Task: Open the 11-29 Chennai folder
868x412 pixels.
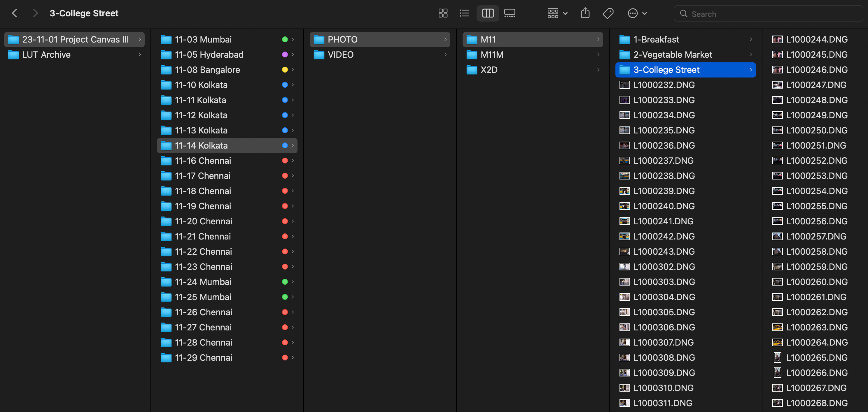Action: 227,358
